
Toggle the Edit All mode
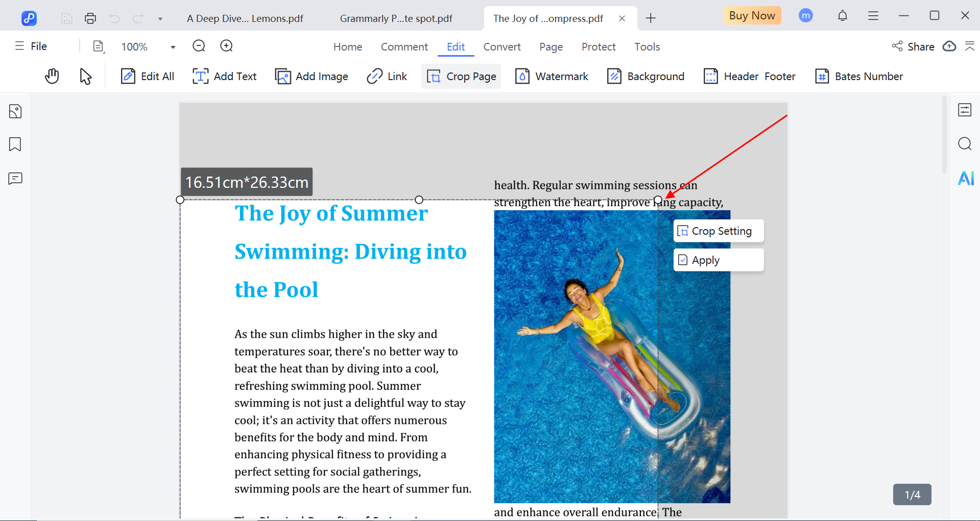coord(148,77)
